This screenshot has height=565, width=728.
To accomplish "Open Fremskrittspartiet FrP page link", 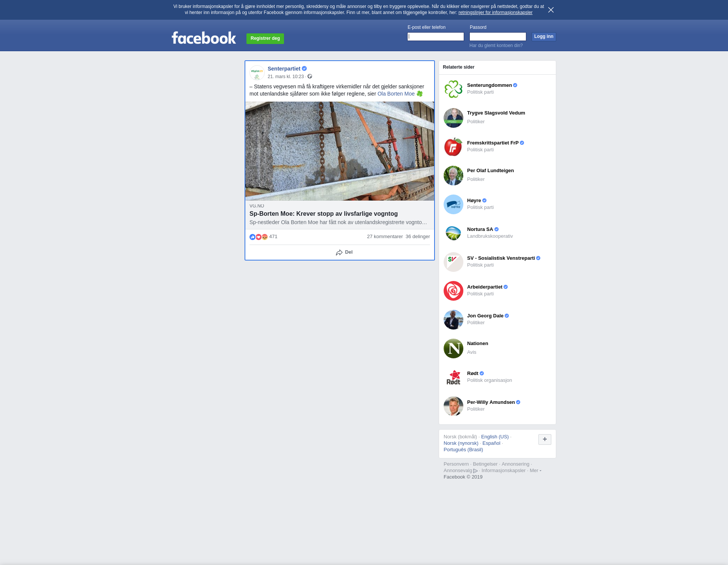I will pos(493,143).
